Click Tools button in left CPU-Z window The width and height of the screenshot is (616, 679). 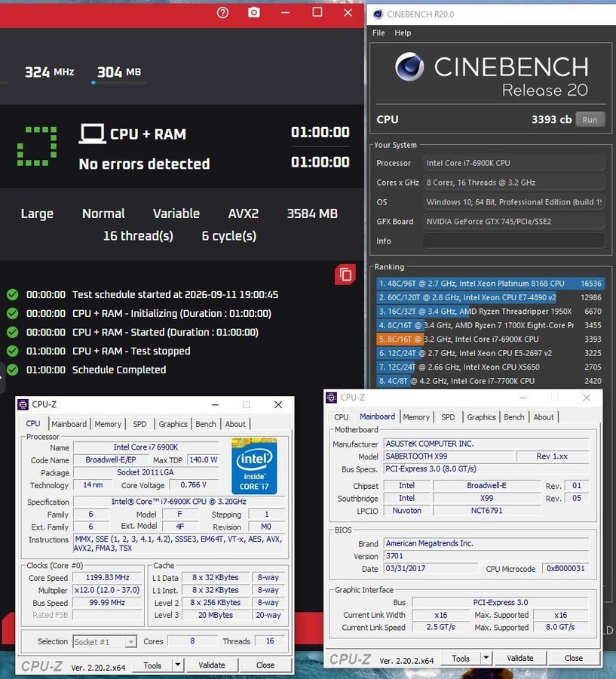coord(152,665)
